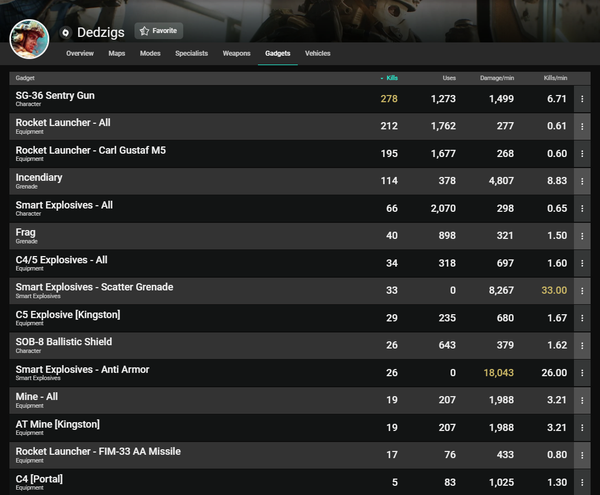Click the Dedzigs profile avatar
The height and width of the screenshot is (495, 600).
29,38
